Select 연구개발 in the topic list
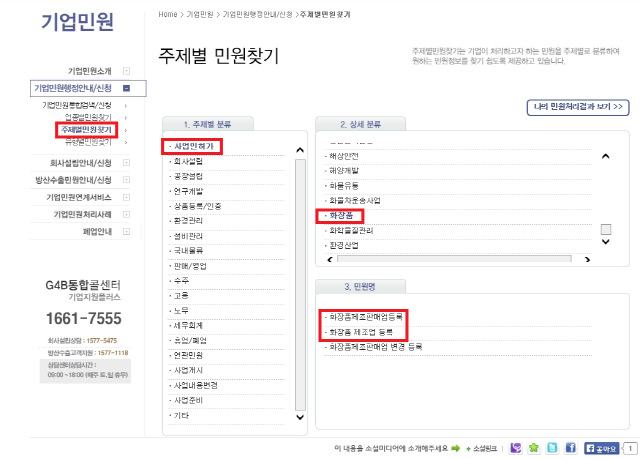The image size is (640, 459). pyautogui.click(x=188, y=191)
